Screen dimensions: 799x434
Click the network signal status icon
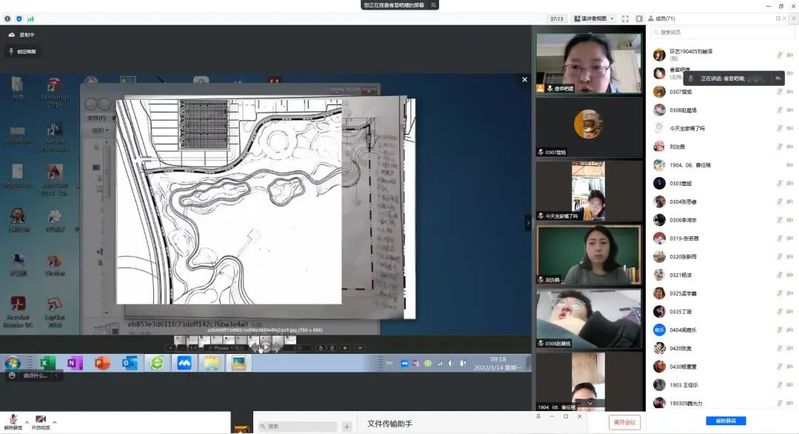(x=29, y=18)
